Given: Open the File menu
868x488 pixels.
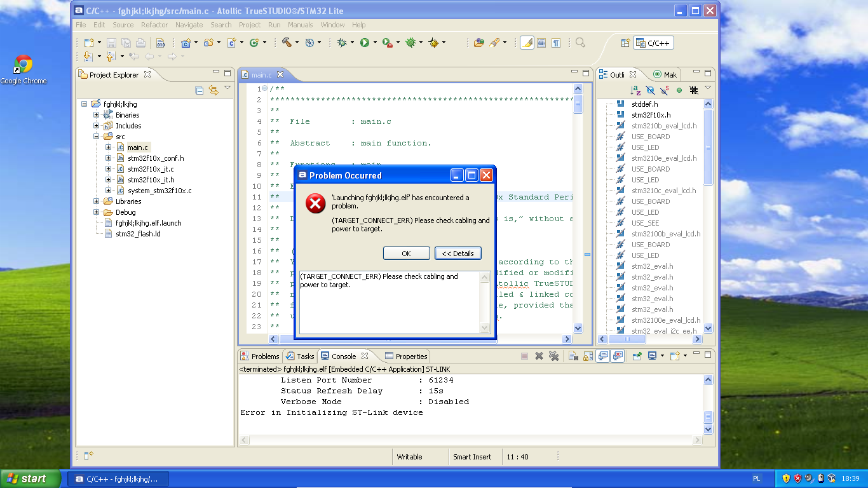Looking at the screenshot, I should click(x=81, y=25).
